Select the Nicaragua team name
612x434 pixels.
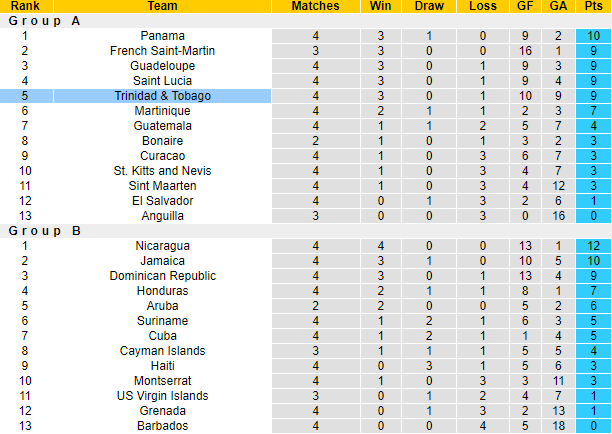coord(162,246)
